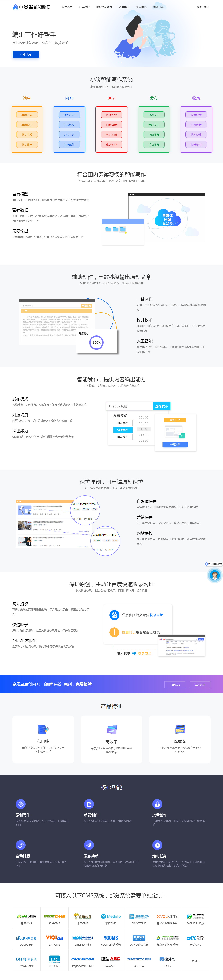The image size is (223, 980).
Task: Click the 低门槛 product feature card
Action: pos(43,740)
